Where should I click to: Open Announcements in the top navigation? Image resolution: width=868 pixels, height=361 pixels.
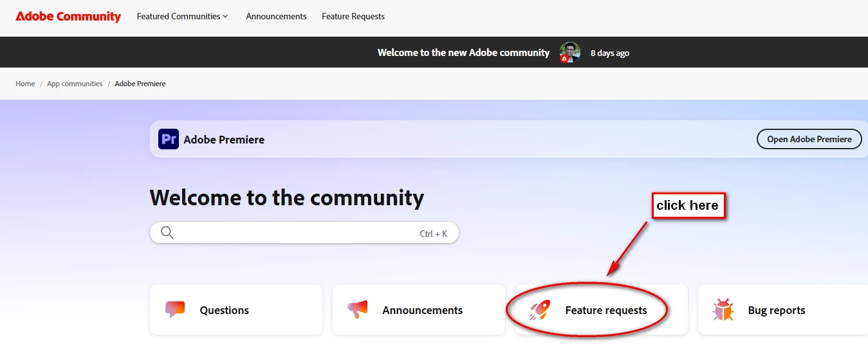(x=276, y=17)
